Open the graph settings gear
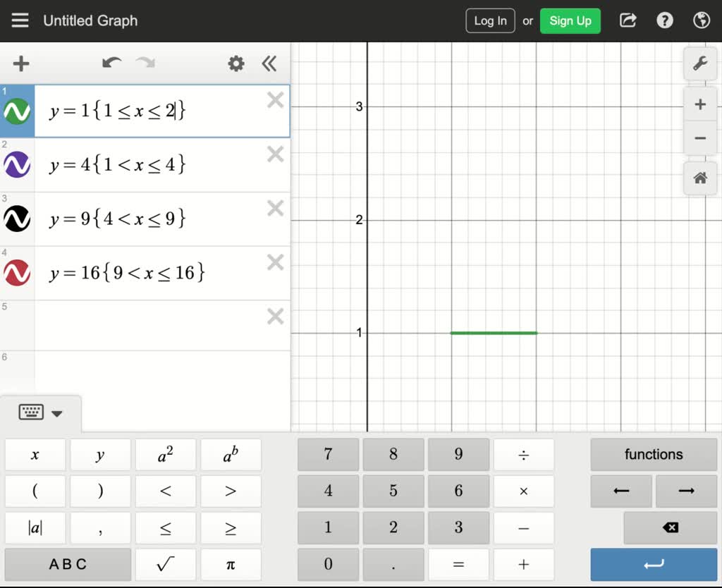722x588 pixels. click(x=235, y=63)
